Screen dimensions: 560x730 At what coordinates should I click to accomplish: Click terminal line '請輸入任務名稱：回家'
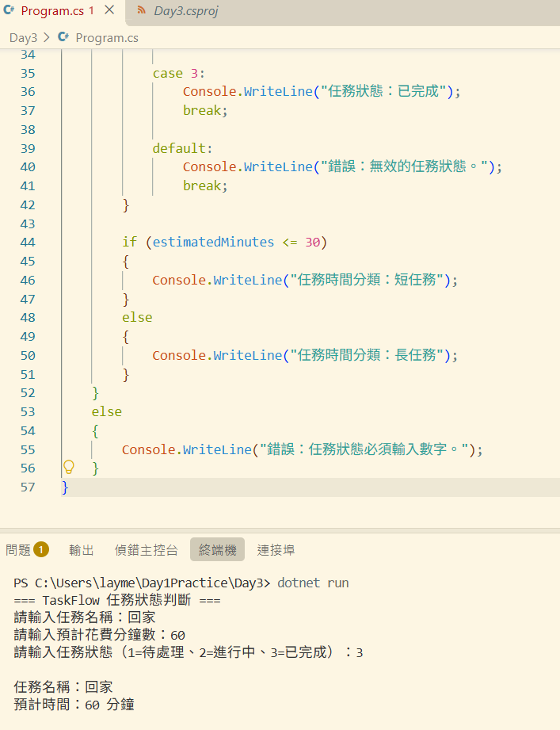(x=85, y=617)
